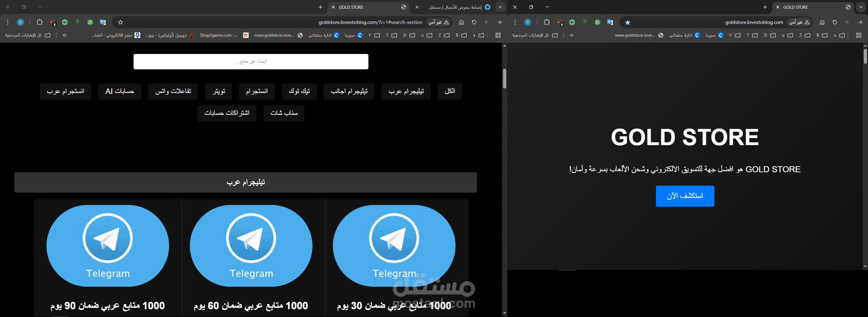Filter by تيك توك category
The height and width of the screenshot is (317, 868).
pos(299,92)
